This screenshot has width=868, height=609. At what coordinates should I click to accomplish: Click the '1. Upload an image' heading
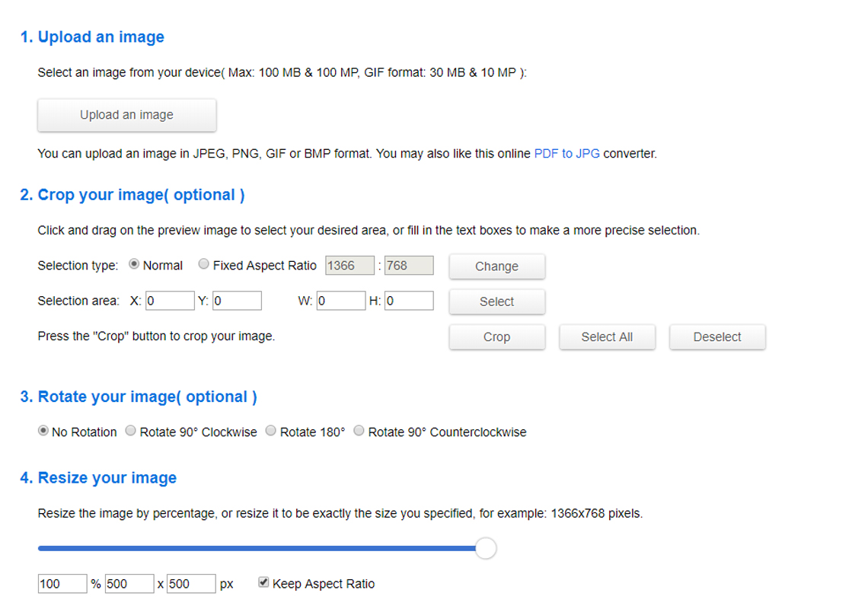[92, 37]
